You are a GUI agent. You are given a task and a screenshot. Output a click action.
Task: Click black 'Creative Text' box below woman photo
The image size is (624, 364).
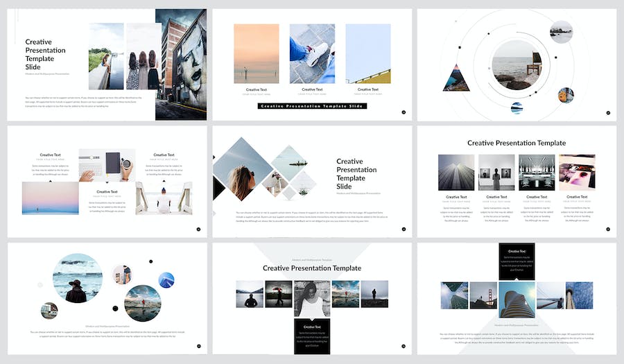coord(312,336)
